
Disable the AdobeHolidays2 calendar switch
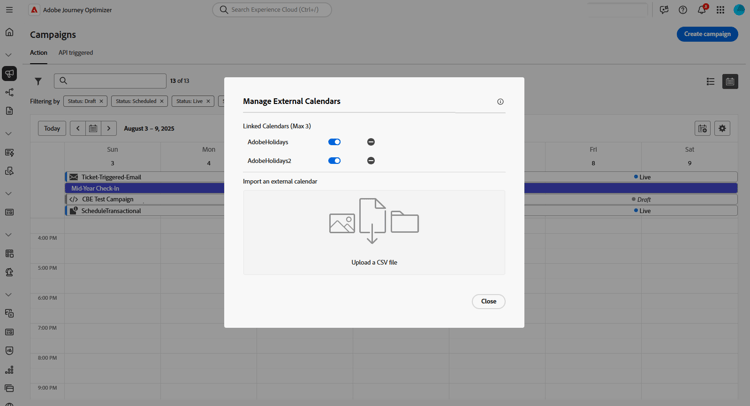(x=334, y=161)
